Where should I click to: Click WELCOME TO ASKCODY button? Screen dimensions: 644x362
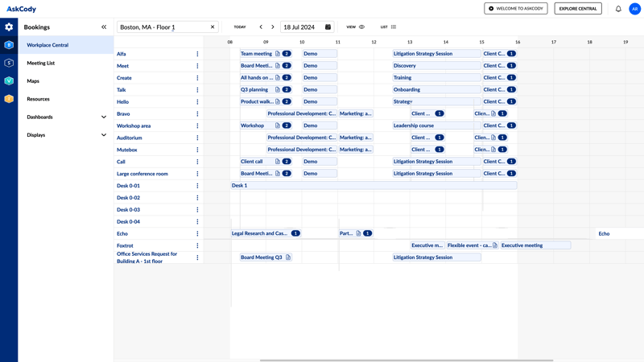click(x=515, y=9)
